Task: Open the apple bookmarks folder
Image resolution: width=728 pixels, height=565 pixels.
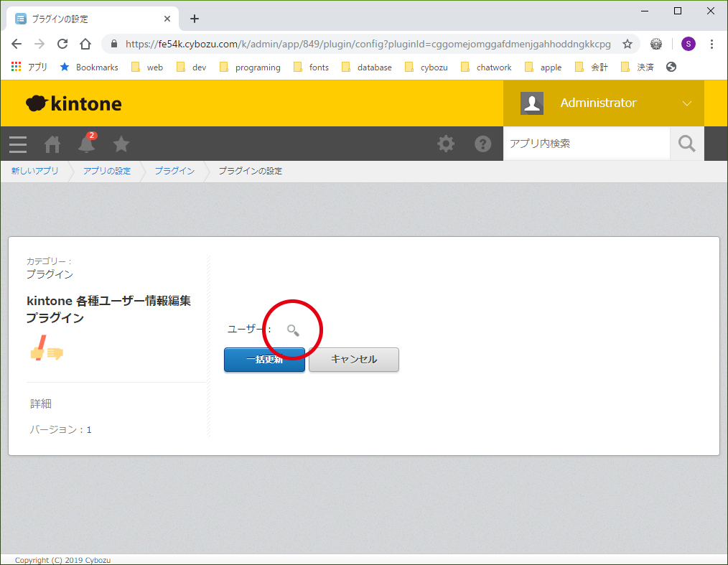Action: 543,67
